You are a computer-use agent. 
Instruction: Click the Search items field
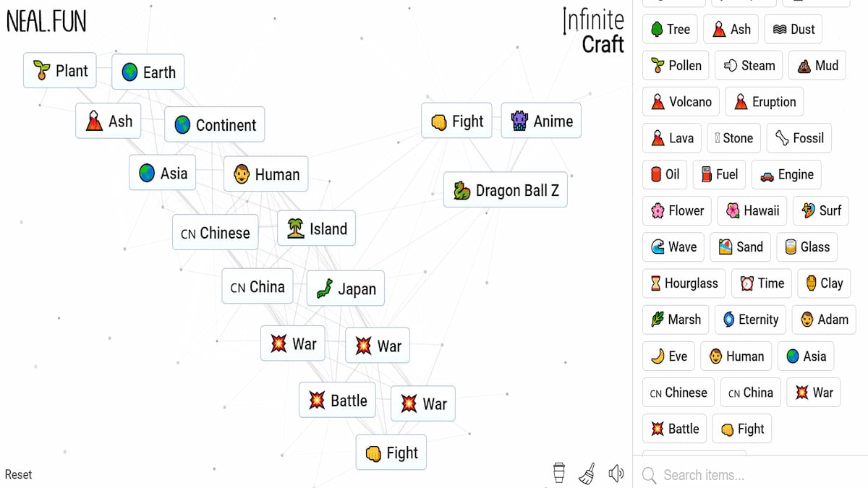point(723,475)
